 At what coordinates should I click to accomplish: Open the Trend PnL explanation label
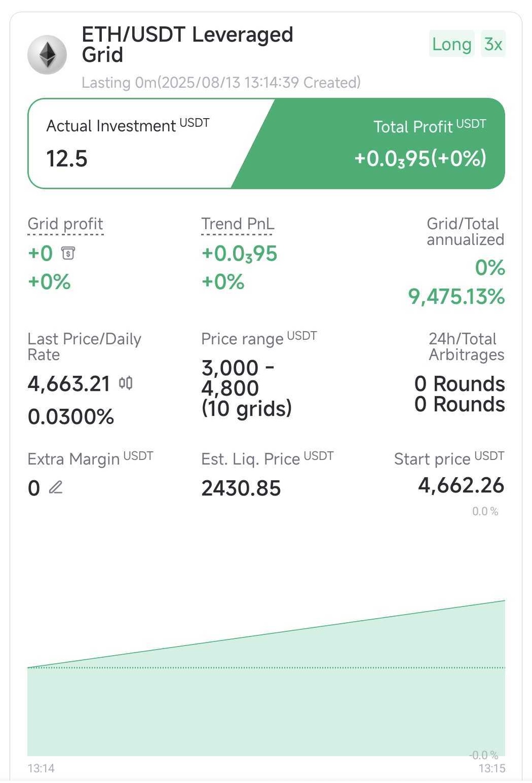(x=237, y=224)
